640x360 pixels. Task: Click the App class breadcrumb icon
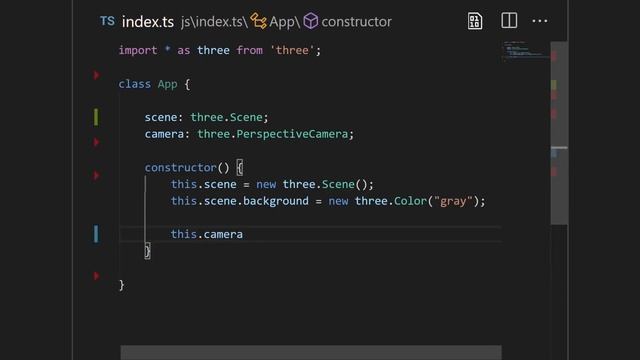point(258,21)
